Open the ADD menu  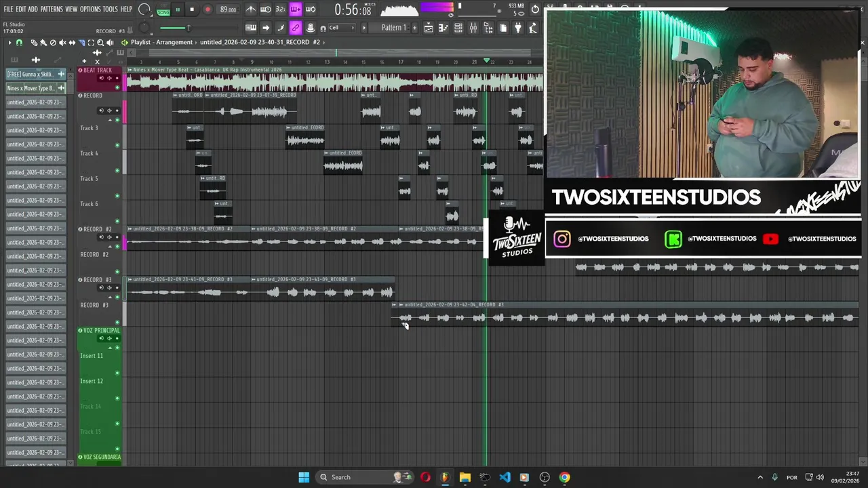33,9
